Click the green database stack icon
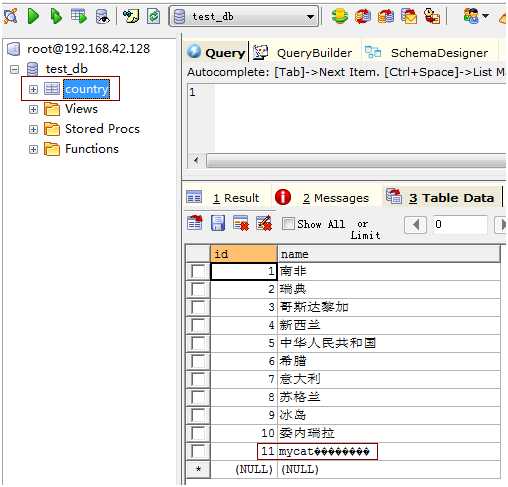Screen dimensions: 508x487 [340, 16]
